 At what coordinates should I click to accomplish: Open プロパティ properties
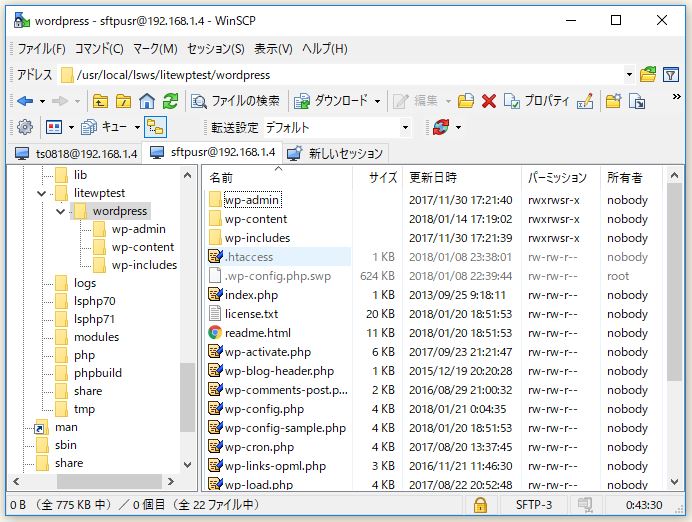pyautogui.click(x=537, y=101)
